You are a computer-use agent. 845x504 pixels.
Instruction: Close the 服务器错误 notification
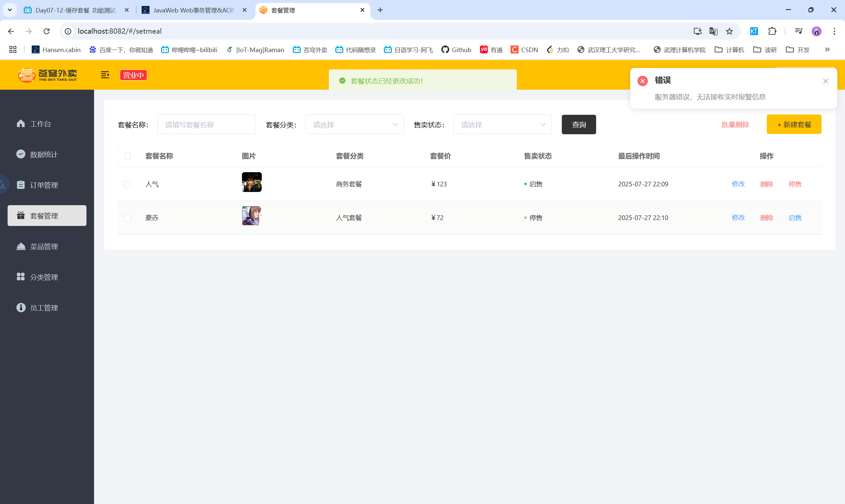826,81
